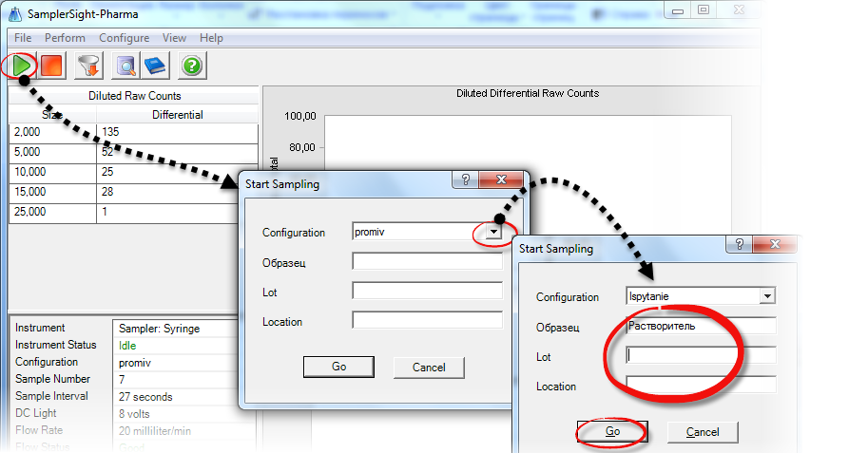
Task: Select the 25,000 size cell
Action: pyautogui.click(x=52, y=212)
